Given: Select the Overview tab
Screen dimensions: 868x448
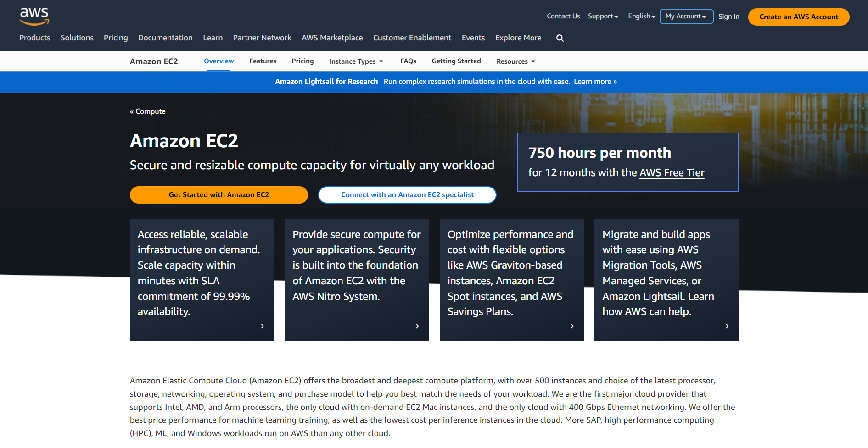Looking at the screenshot, I should tap(219, 61).
